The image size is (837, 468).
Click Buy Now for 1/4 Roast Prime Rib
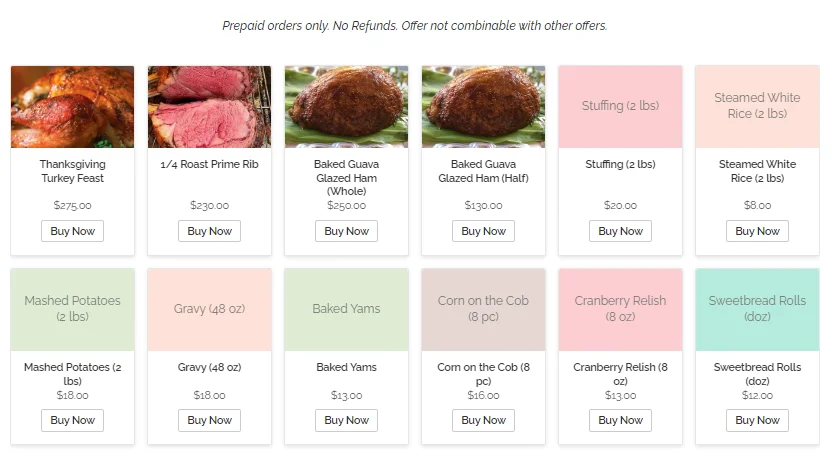point(209,231)
